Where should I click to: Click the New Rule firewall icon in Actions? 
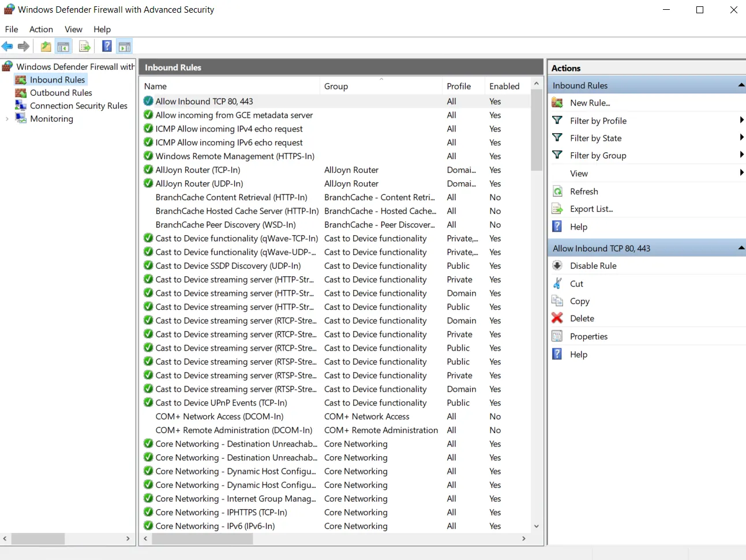tap(557, 103)
